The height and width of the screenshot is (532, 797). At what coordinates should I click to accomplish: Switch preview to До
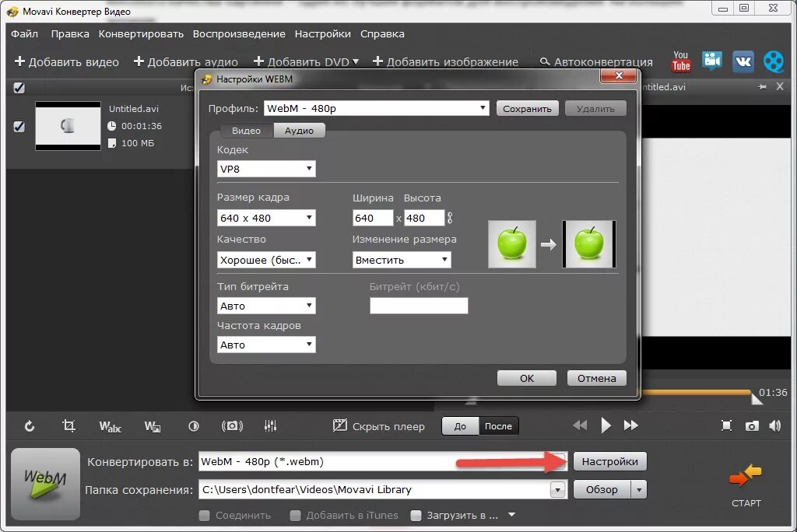(460, 425)
